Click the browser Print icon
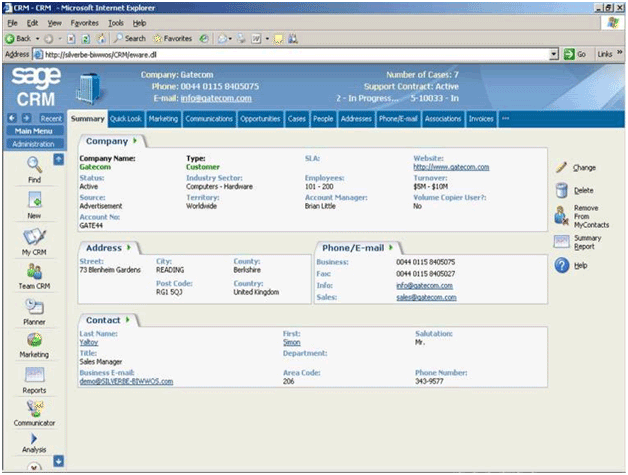 point(241,38)
